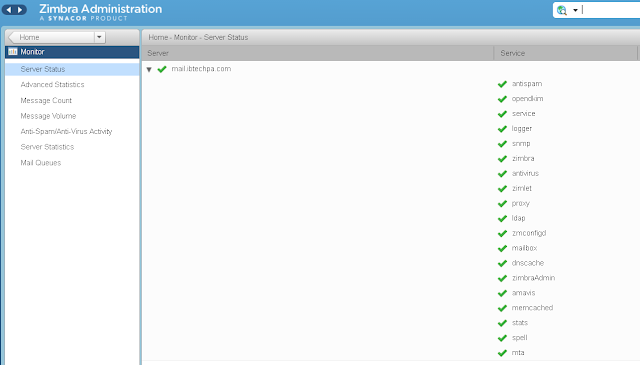Click the green check icon beside dnscache
Image resolution: width=640 pixels, height=365 pixels.
pos(502,263)
